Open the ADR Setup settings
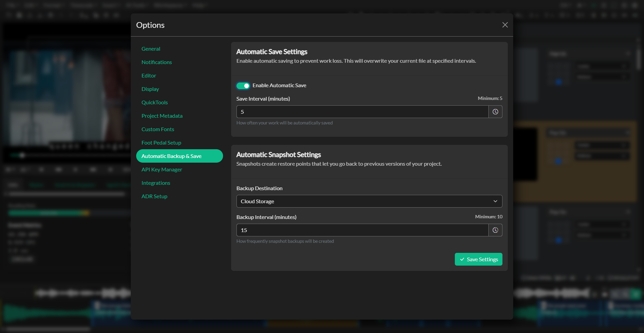 154,196
